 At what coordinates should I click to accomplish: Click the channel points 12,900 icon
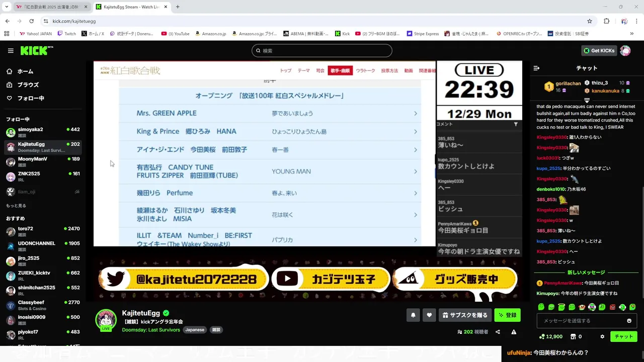coord(541,337)
